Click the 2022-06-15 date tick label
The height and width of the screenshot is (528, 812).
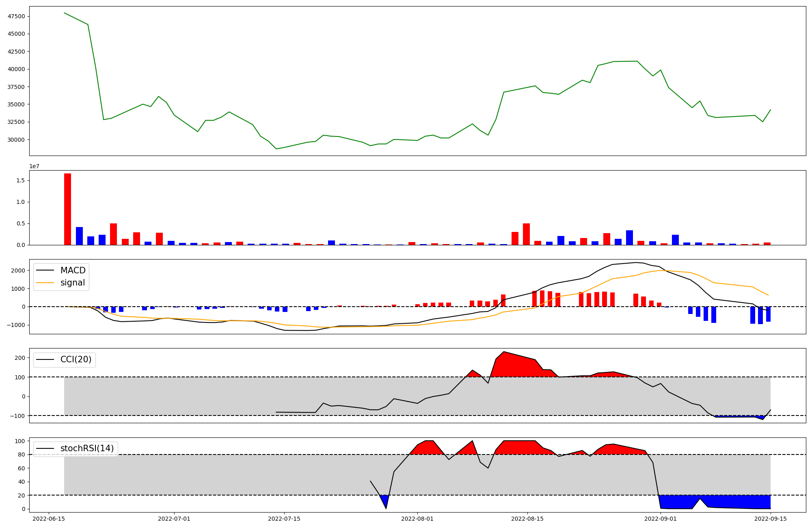pos(49,519)
